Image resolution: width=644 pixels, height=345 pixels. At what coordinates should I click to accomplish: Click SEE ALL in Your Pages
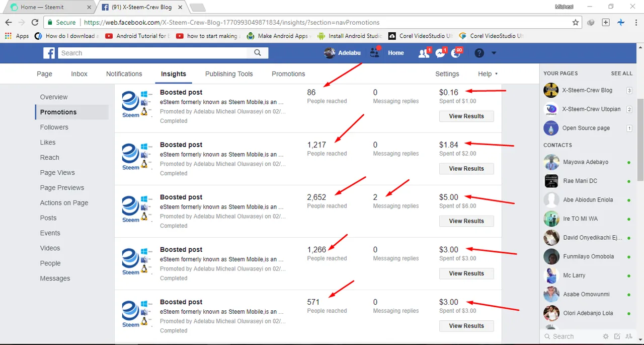pos(621,74)
